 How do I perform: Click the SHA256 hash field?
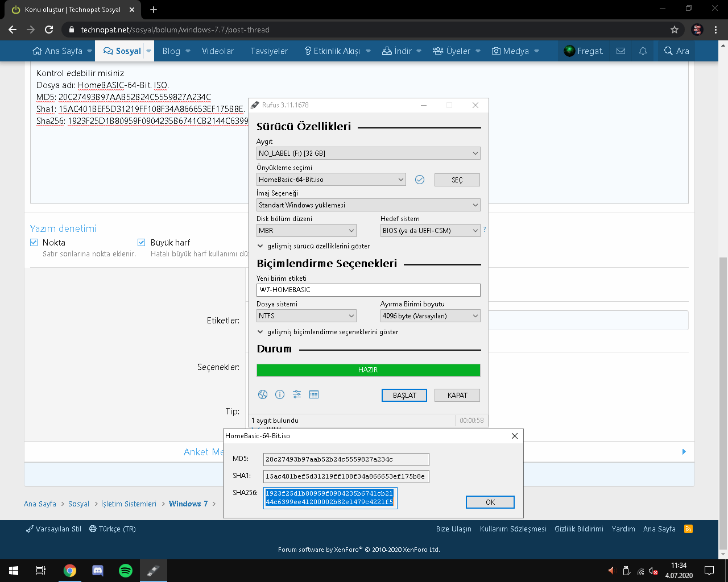click(x=330, y=498)
